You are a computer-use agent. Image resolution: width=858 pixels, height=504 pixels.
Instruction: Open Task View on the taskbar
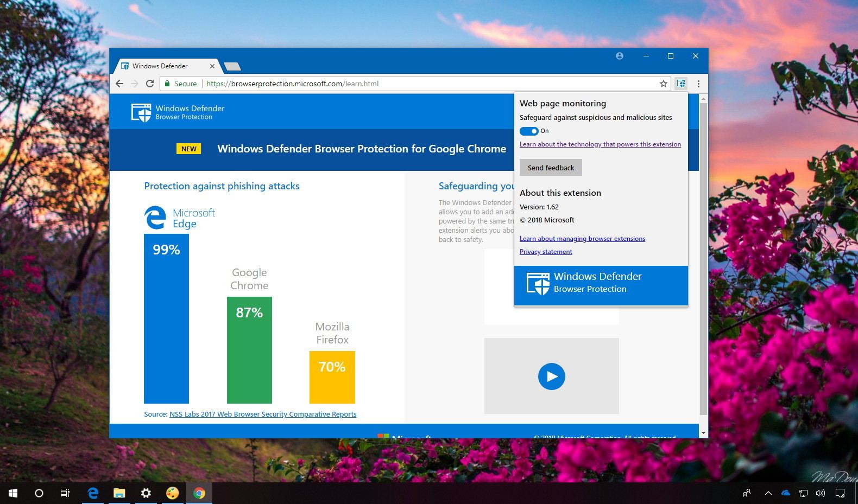click(x=65, y=493)
